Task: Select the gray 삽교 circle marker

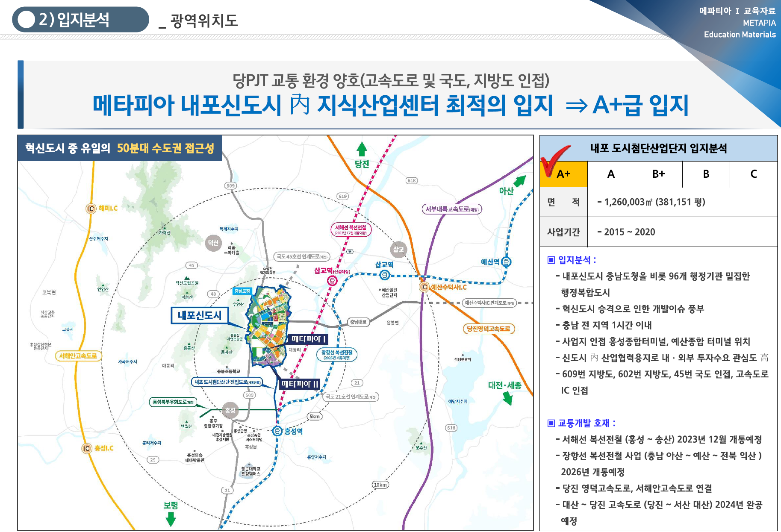Action: (x=398, y=249)
